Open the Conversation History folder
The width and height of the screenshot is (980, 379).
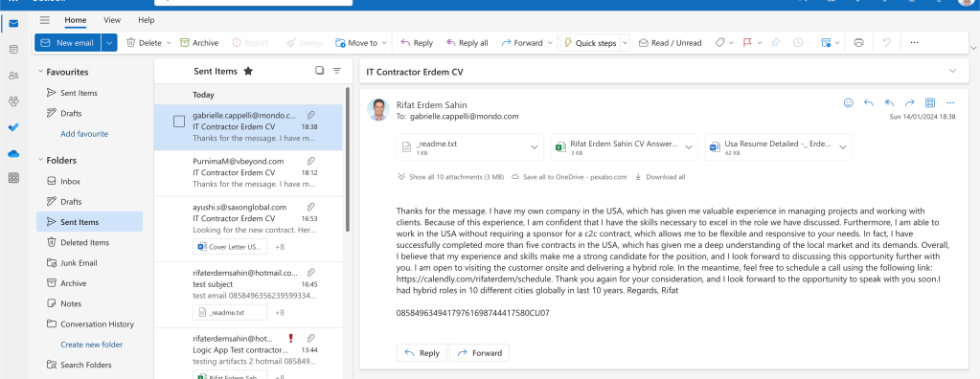pyautogui.click(x=89, y=324)
